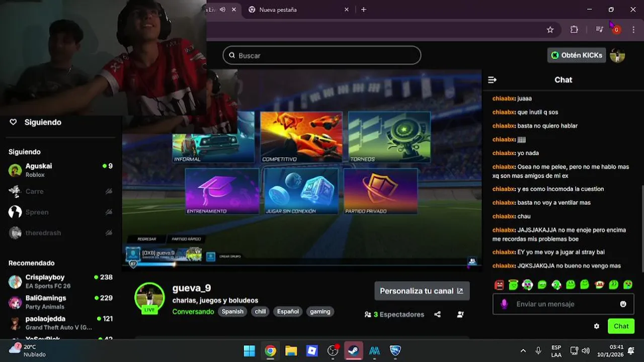Select Partido privado card in stream

[x=380, y=192]
